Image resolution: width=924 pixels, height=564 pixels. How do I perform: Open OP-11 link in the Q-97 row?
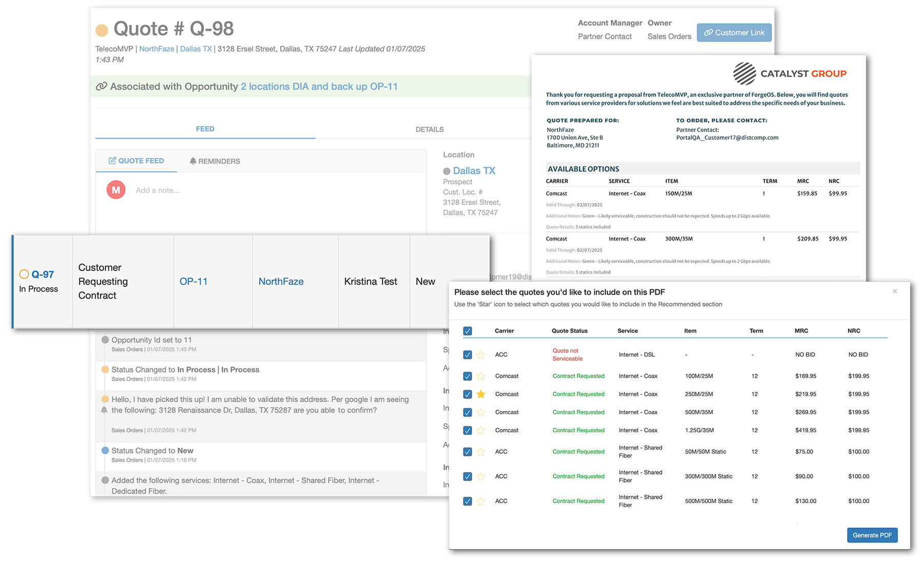[x=194, y=281]
